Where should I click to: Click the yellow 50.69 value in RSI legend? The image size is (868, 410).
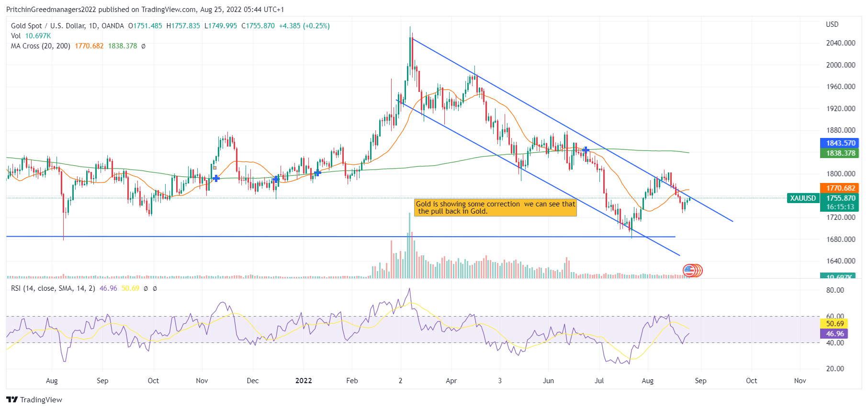click(x=130, y=288)
